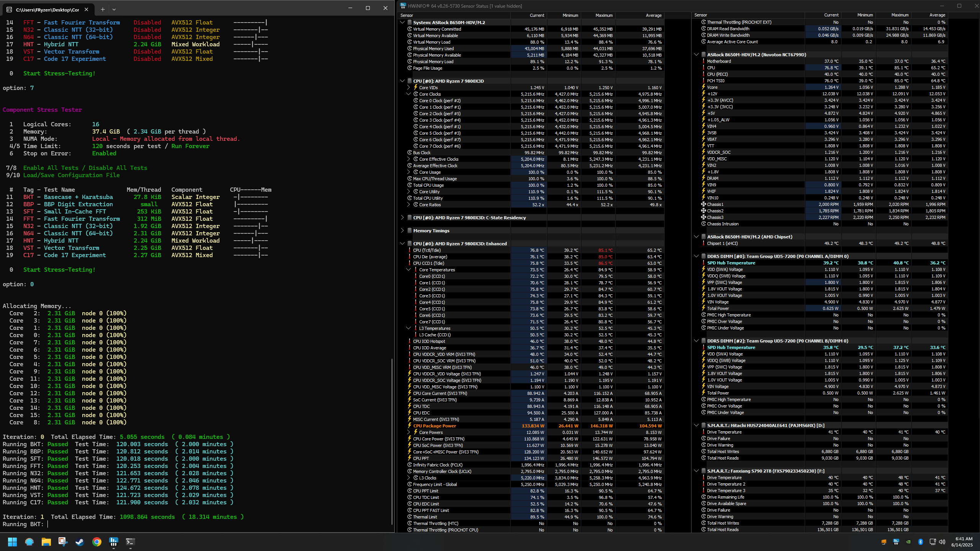Click the thermometer icon beside CPU (Tctl/Tdie)

pyautogui.click(x=409, y=250)
